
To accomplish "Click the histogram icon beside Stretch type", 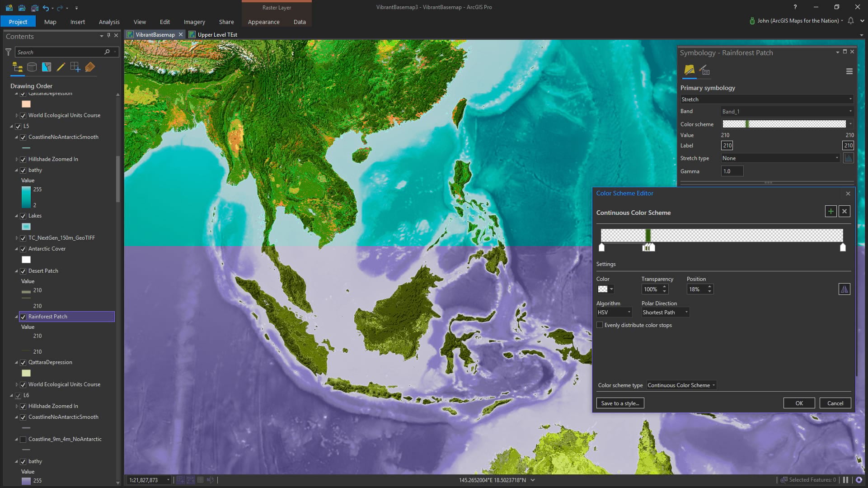I will coord(848,158).
